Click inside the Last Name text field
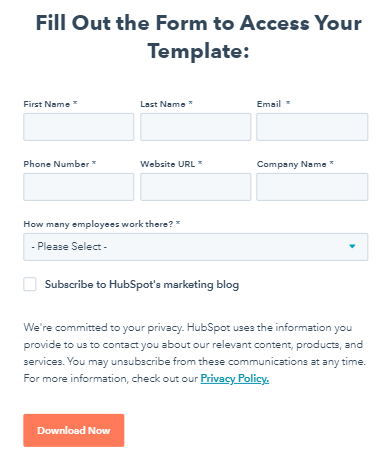 point(196,127)
